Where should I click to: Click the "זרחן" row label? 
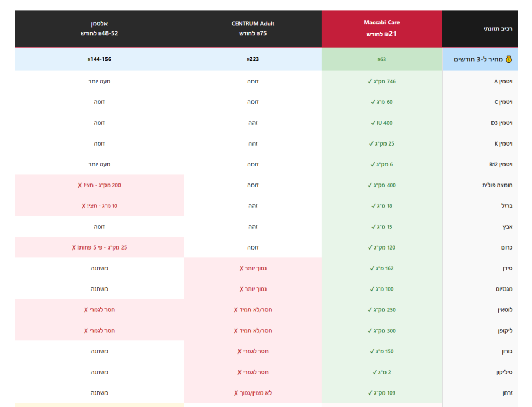507,393
